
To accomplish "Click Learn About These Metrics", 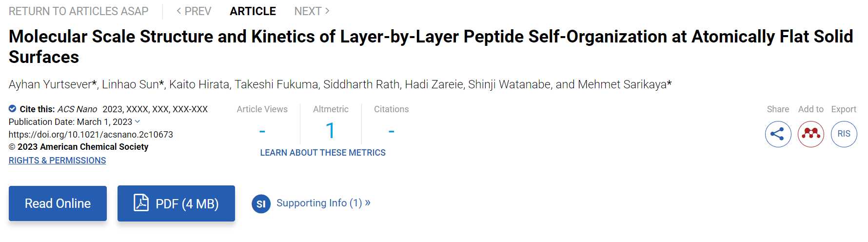I will click(x=323, y=153).
